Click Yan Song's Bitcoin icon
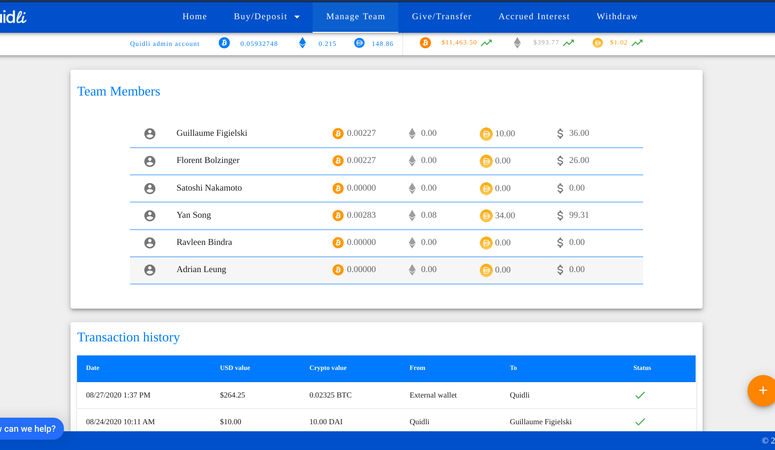775x450 pixels. pyautogui.click(x=338, y=216)
